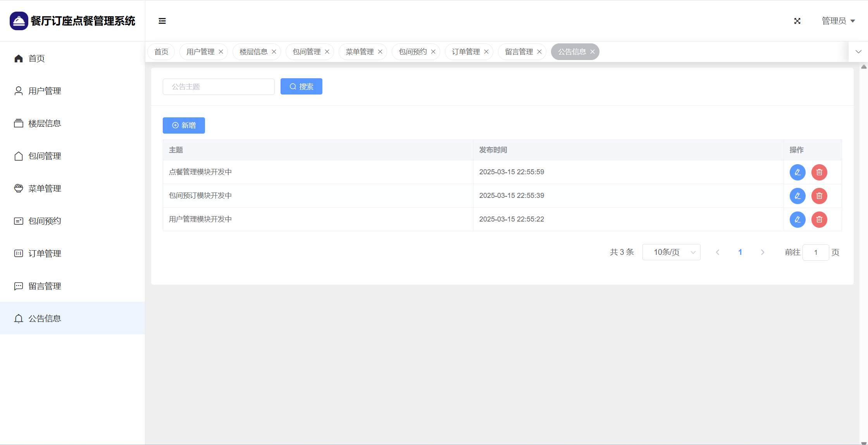Open the 管理员 user dropdown

tap(838, 21)
